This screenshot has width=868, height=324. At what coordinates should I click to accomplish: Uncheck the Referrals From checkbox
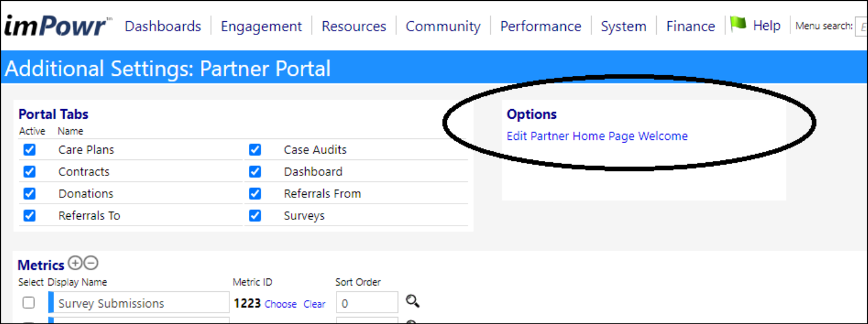tap(254, 194)
